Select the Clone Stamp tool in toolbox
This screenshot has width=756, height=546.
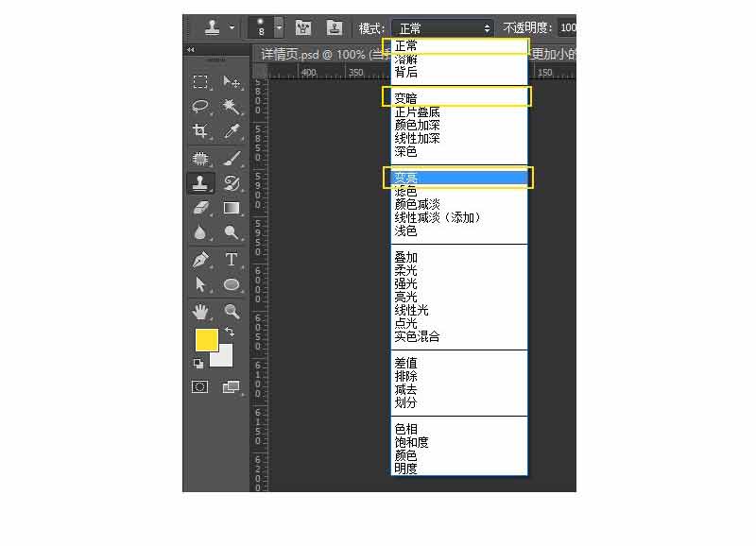[x=200, y=183]
